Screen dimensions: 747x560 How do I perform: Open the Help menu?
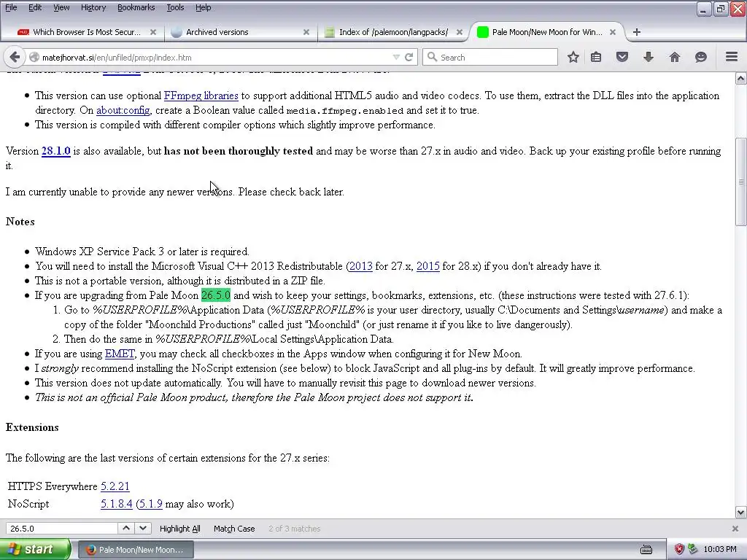click(203, 7)
